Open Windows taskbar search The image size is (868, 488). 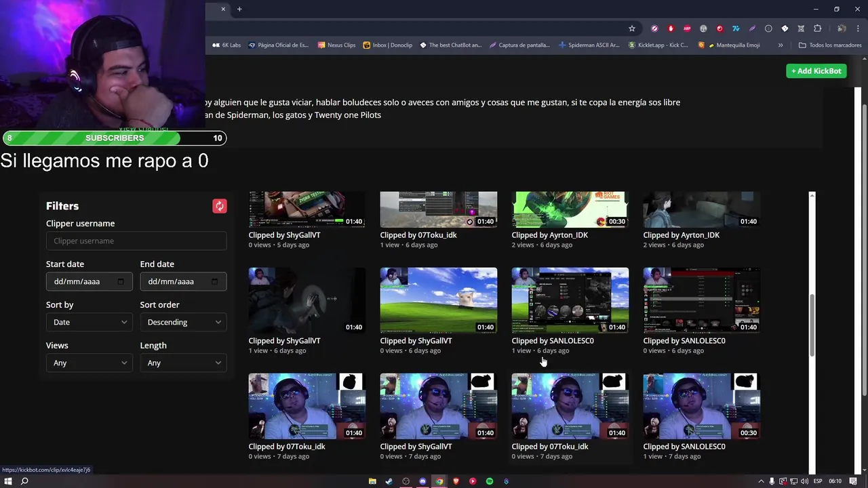[24, 481]
